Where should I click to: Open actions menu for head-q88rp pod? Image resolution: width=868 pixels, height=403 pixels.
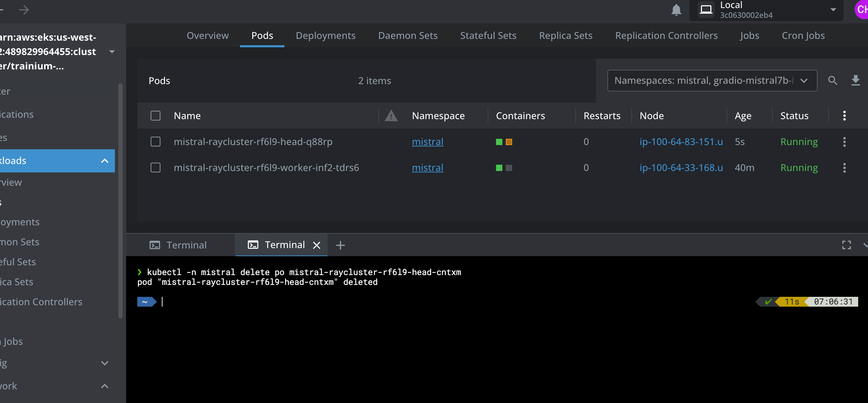coord(844,142)
